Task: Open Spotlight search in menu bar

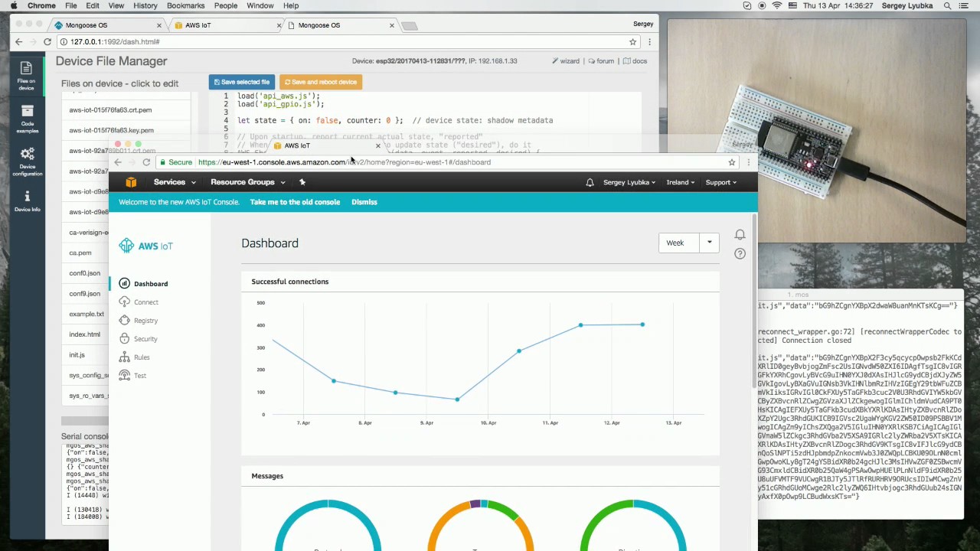Action: [947, 5]
